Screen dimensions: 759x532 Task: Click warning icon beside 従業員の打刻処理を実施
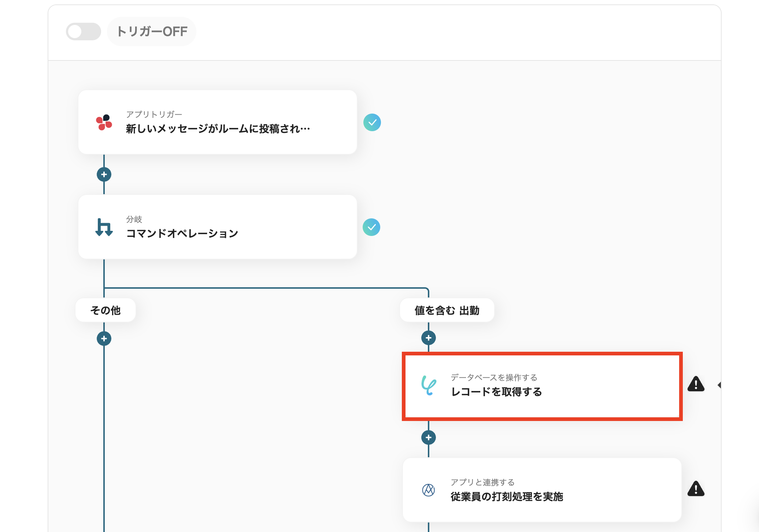pos(696,489)
